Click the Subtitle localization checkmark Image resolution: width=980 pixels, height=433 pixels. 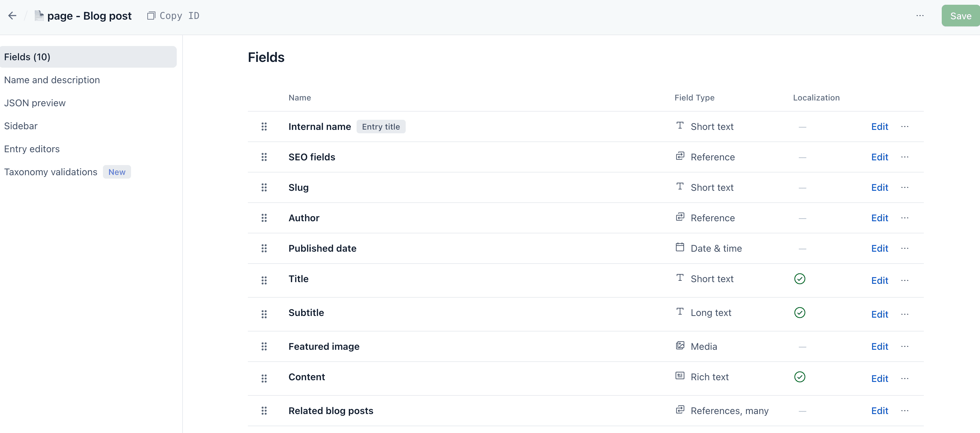click(799, 313)
